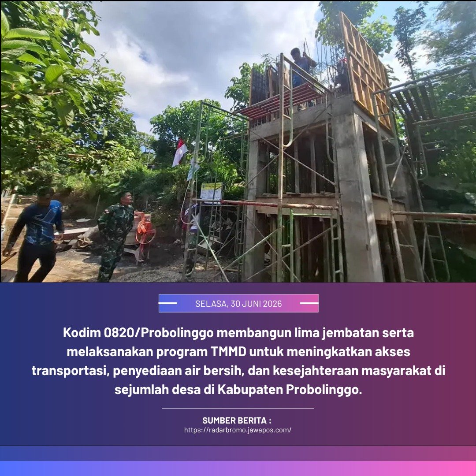Click the construction site news photo

pyautogui.click(x=238, y=141)
